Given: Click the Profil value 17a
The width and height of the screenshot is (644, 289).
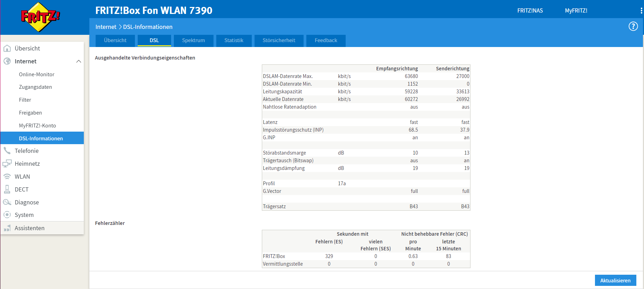Looking at the screenshot, I should (342, 183).
